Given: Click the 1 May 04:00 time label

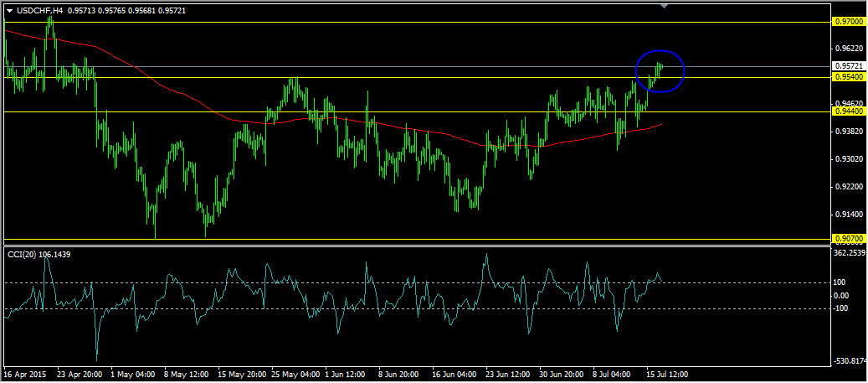Looking at the screenshot, I should click(x=131, y=374).
